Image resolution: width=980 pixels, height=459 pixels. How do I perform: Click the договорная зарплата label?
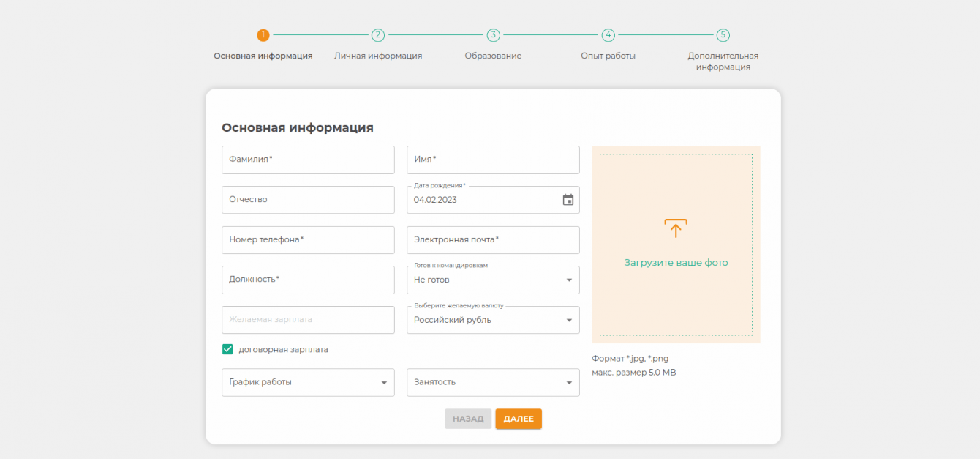pos(284,350)
